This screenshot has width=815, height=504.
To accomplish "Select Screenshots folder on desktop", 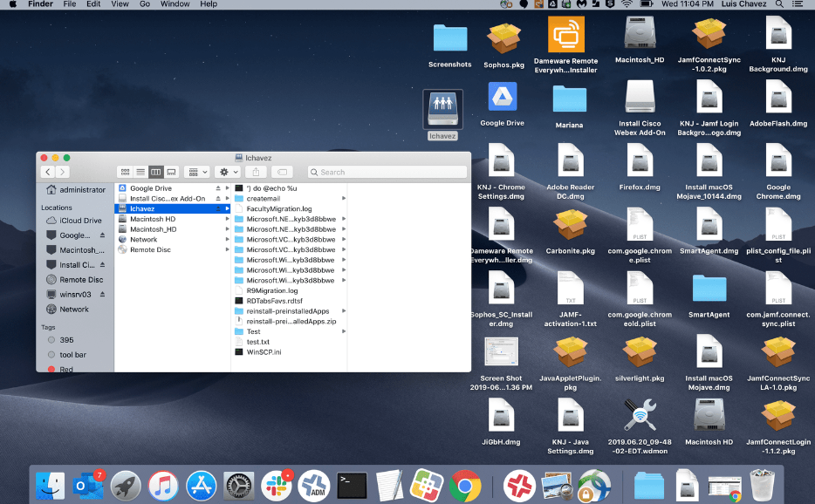I will (450, 45).
